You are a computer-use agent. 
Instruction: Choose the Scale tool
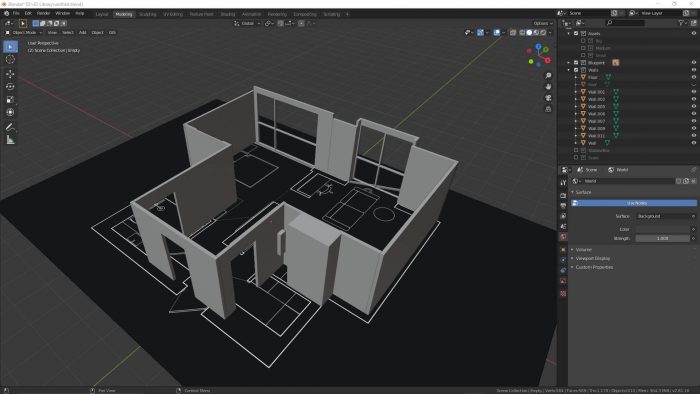point(10,100)
